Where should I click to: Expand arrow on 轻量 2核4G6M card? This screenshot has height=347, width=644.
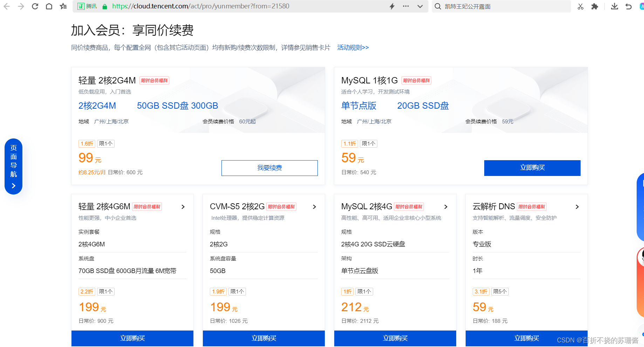pyautogui.click(x=183, y=207)
